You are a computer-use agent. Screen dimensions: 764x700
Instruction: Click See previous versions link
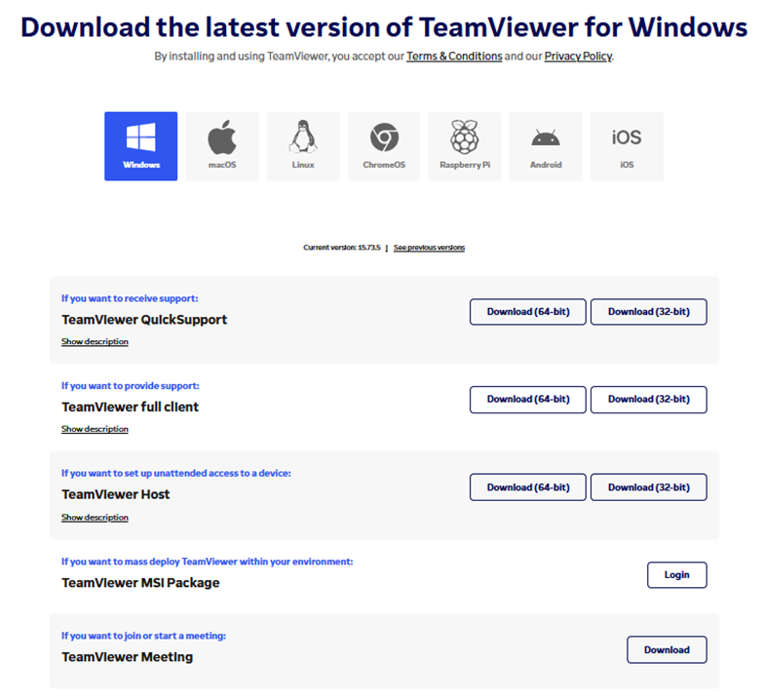(429, 248)
